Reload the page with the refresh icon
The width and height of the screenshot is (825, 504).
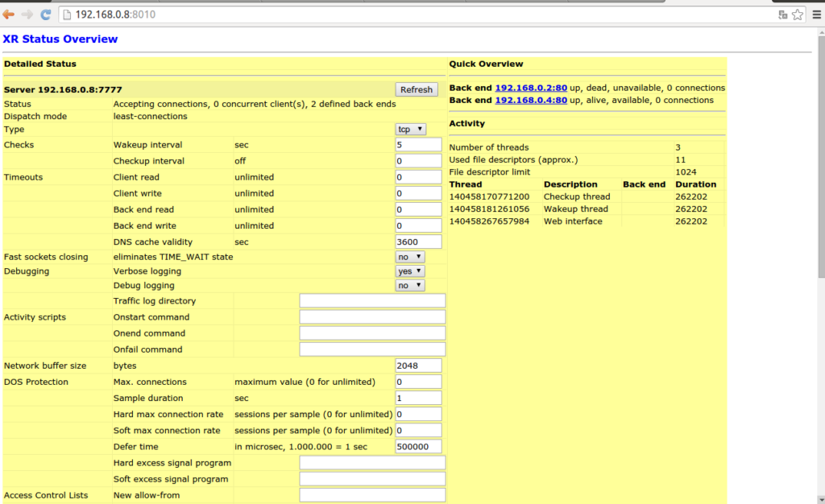pos(45,14)
